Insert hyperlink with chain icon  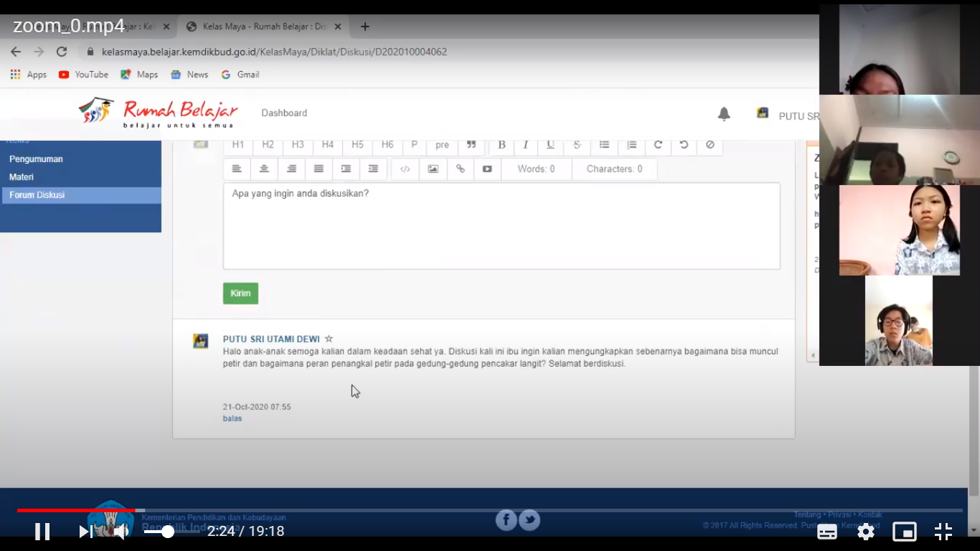pos(461,169)
